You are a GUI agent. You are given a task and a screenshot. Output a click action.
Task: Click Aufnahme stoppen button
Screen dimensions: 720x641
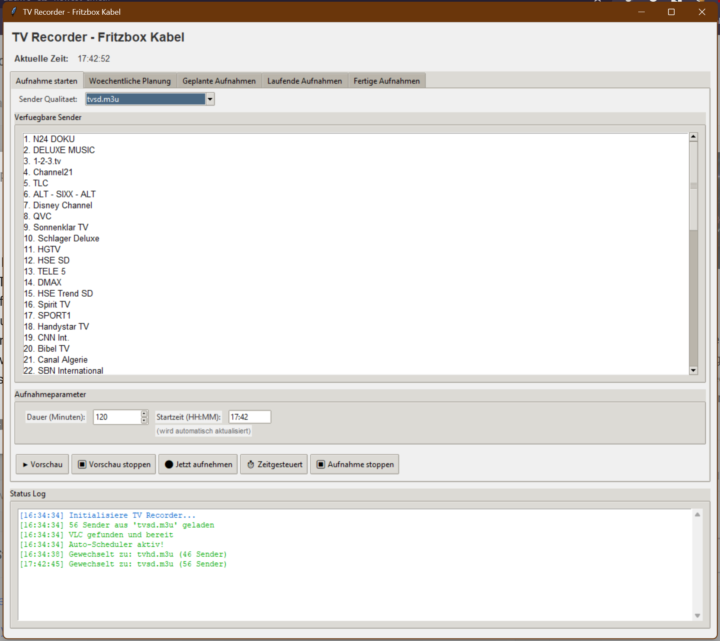pos(354,464)
